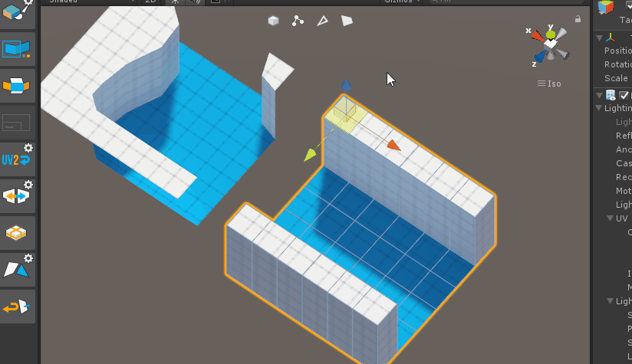Toggle the scene view rotation lock
Image resolution: width=632 pixels, height=364 pixels.
pos(578,19)
